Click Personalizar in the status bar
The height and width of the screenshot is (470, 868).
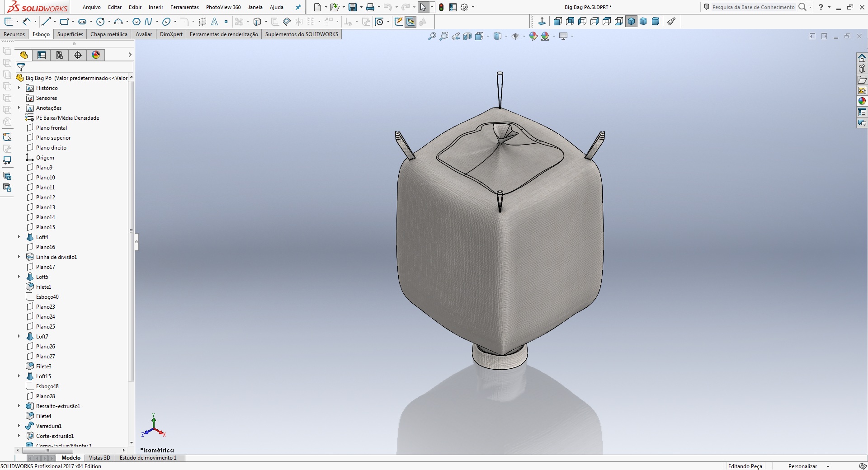pyautogui.click(x=802, y=466)
